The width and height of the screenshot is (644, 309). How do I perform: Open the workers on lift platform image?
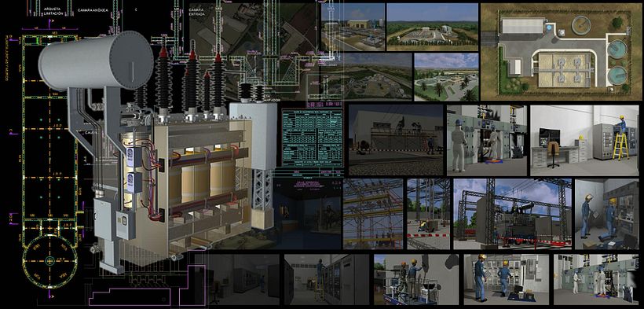point(416,279)
